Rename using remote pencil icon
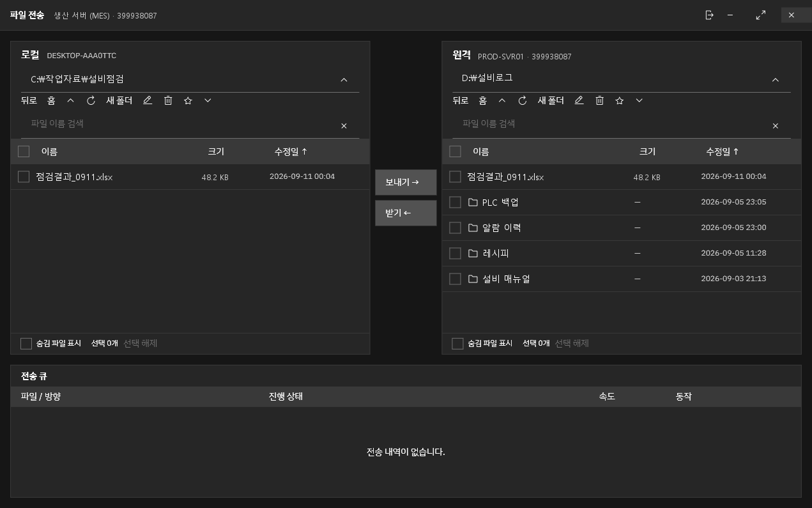Image resolution: width=812 pixels, height=508 pixels. pos(579,100)
